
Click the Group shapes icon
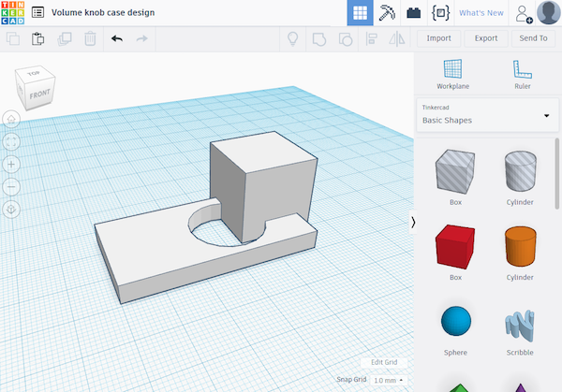coord(319,39)
